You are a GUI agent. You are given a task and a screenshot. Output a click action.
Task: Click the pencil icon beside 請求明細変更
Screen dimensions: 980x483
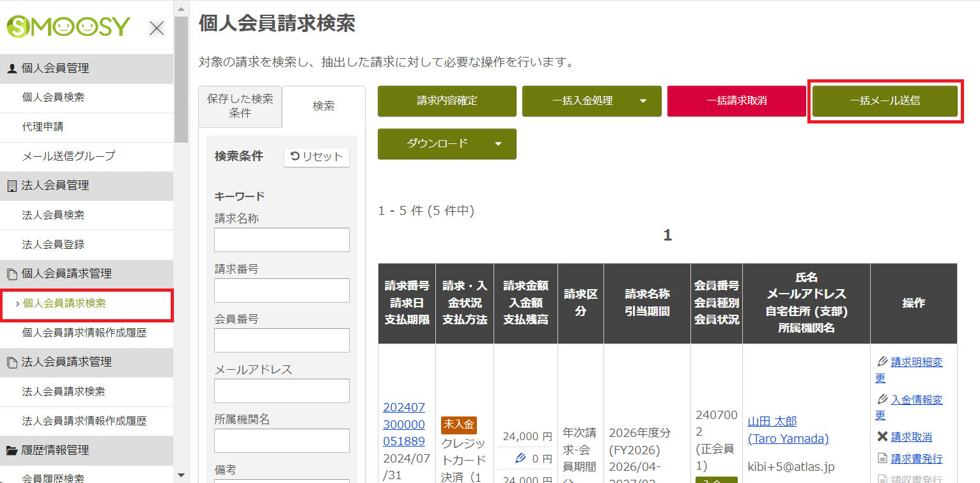click(882, 361)
